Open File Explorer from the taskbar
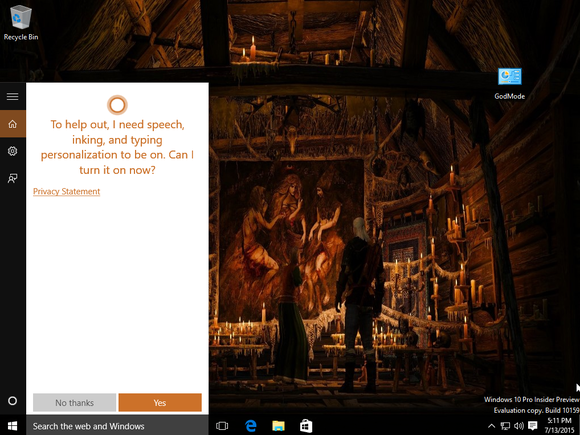 (x=278, y=426)
